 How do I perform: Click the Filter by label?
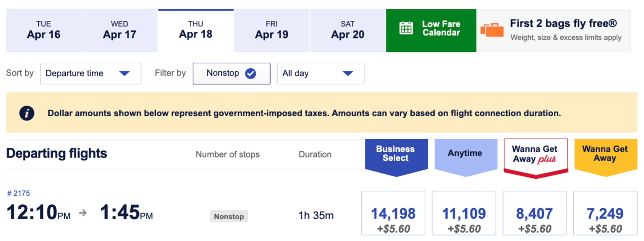point(171,73)
